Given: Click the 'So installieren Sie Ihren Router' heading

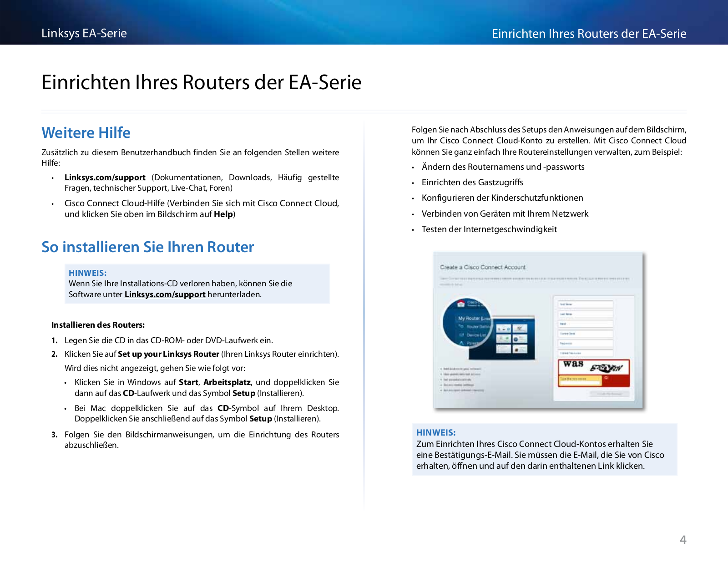Looking at the screenshot, I should pos(148,247).
